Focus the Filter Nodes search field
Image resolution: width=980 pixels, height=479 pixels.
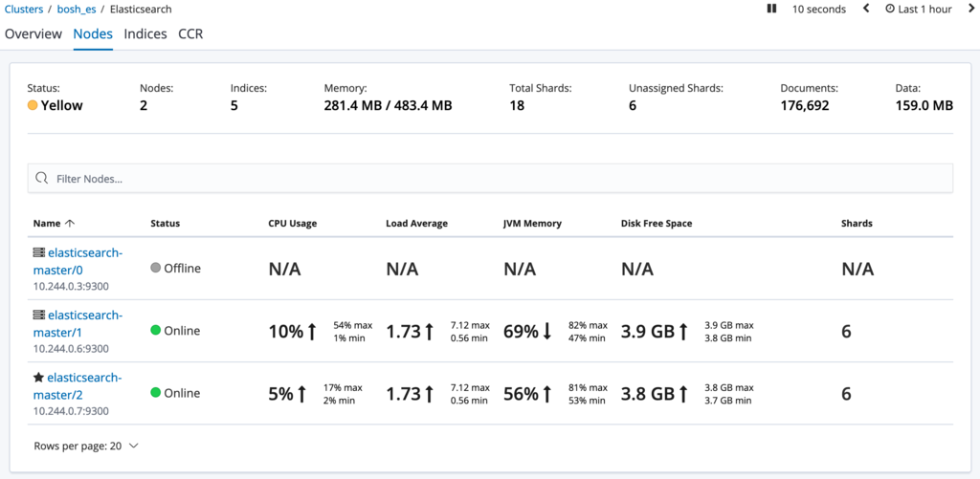490,179
